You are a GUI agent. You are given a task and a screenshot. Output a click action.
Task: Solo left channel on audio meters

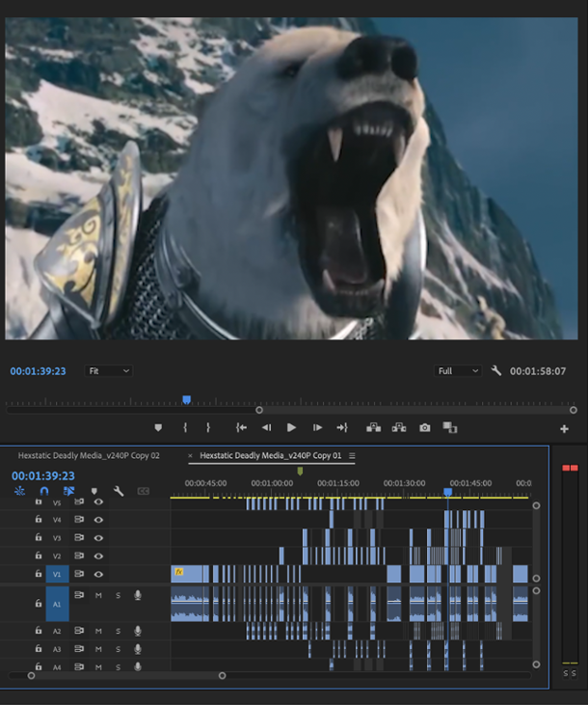click(x=566, y=673)
